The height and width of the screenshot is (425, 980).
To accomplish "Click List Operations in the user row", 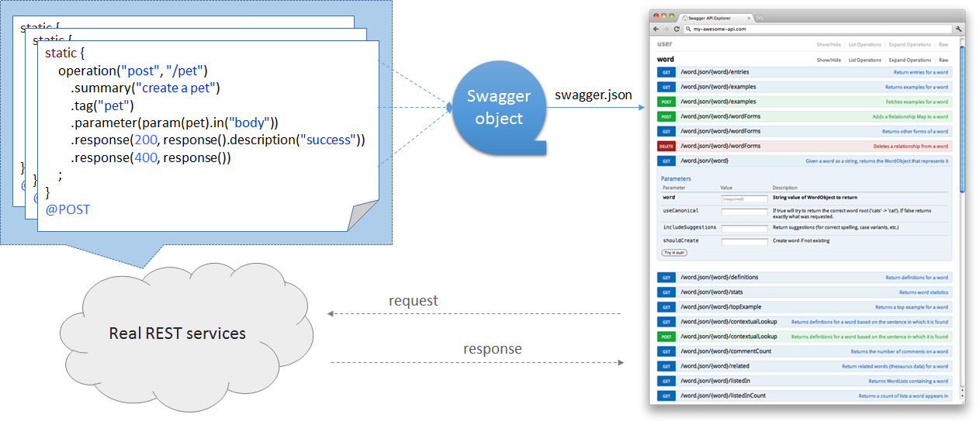I will 864,45.
